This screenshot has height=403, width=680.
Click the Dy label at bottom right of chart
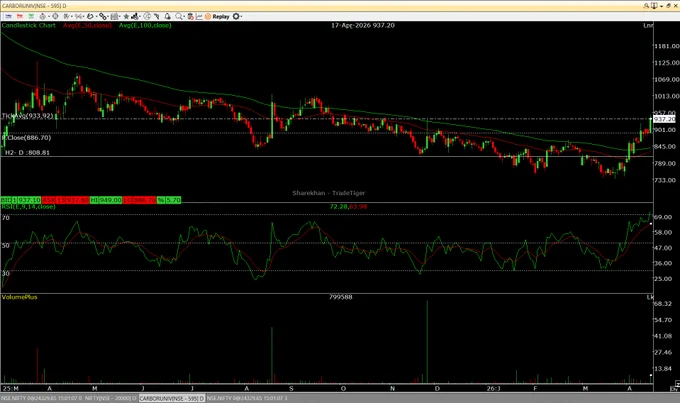tap(675, 388)
